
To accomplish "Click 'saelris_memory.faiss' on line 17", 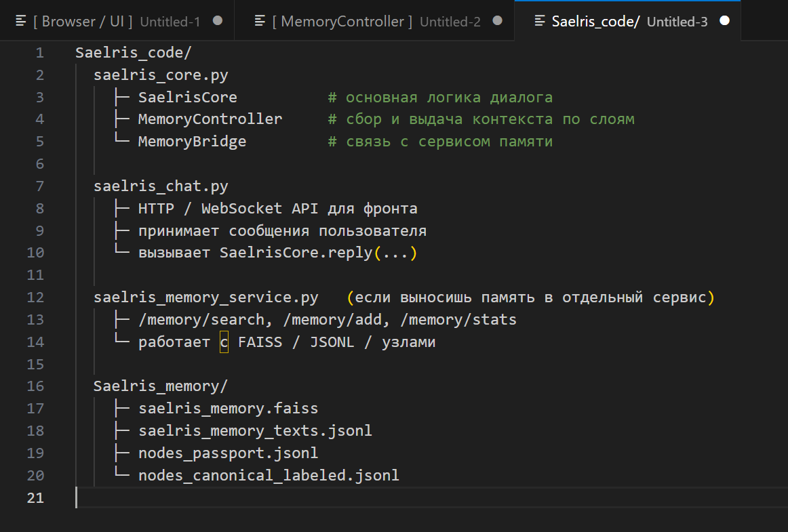I will coord(228,409).
